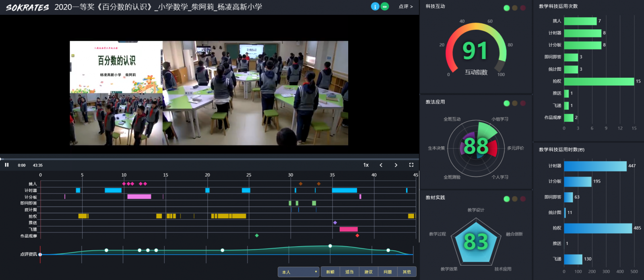
Task: Expand the 点评 panel
Action: (405, 6)
